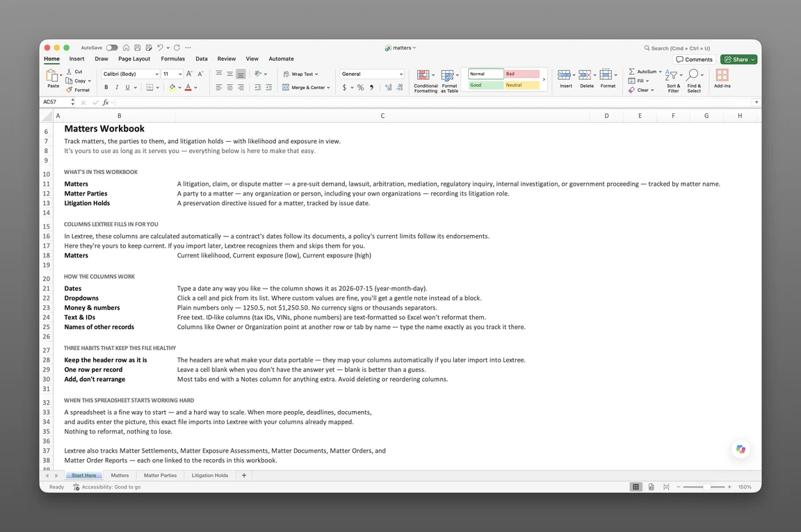Add a new sheet with plus button

tap(244, 475)
